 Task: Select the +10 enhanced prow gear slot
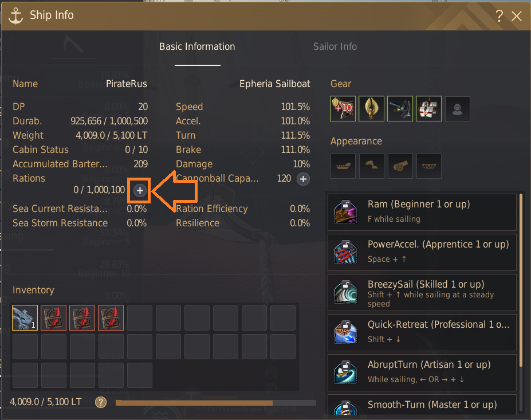click(343, 109)
